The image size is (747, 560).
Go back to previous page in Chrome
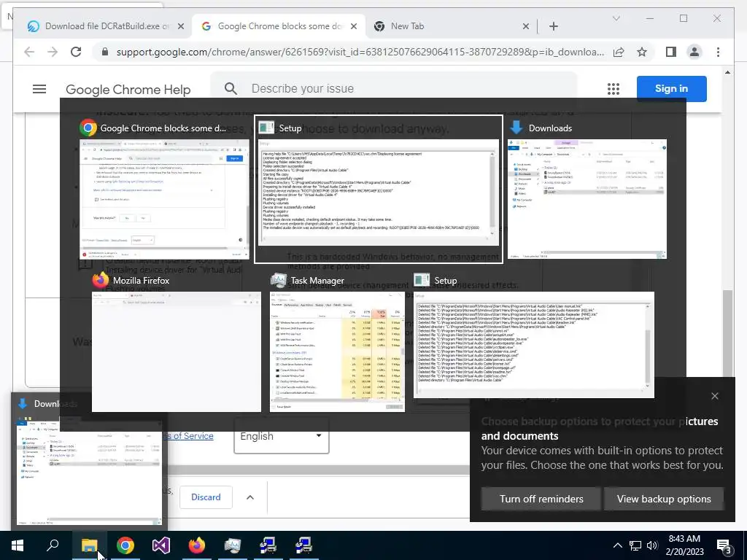pos(29,52)
